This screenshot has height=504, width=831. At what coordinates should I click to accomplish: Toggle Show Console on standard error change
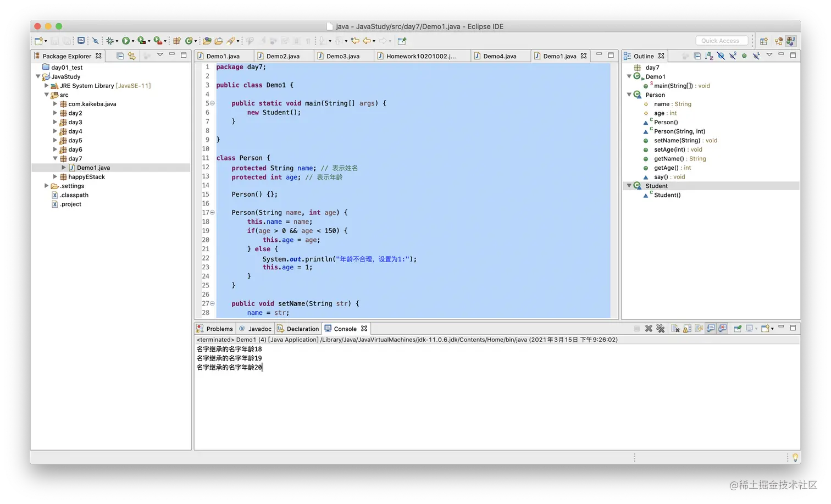coord(723,329)
